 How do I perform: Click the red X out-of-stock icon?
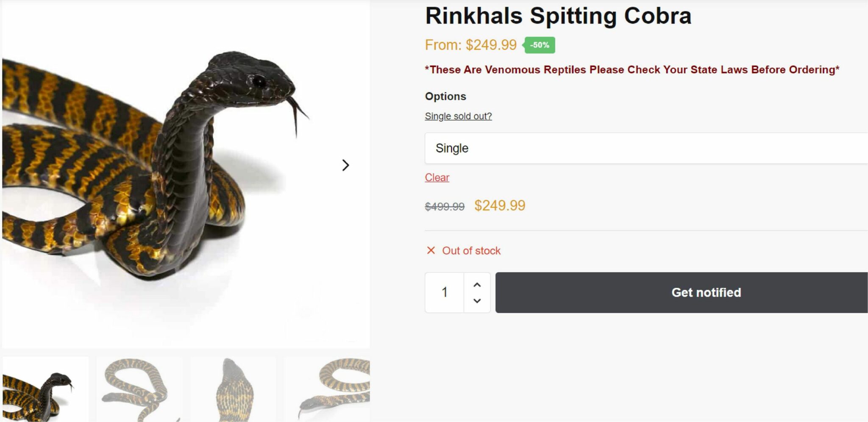[431, 250]
